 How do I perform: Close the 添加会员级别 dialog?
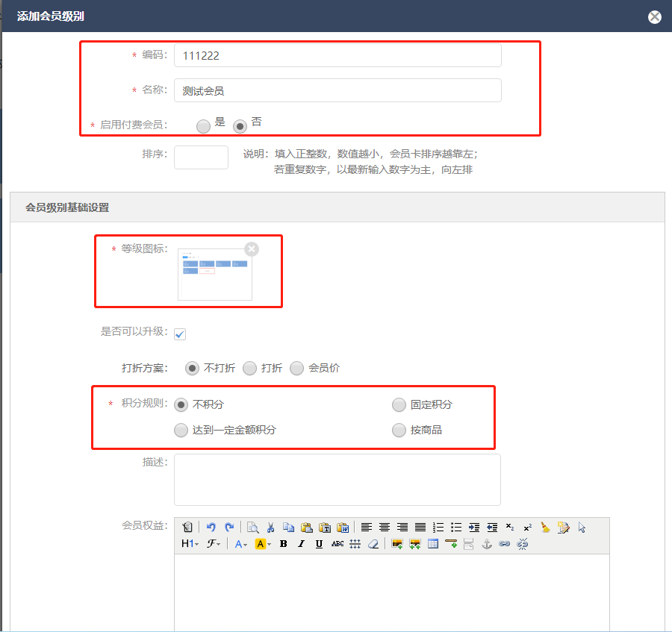tap(654, 16)
